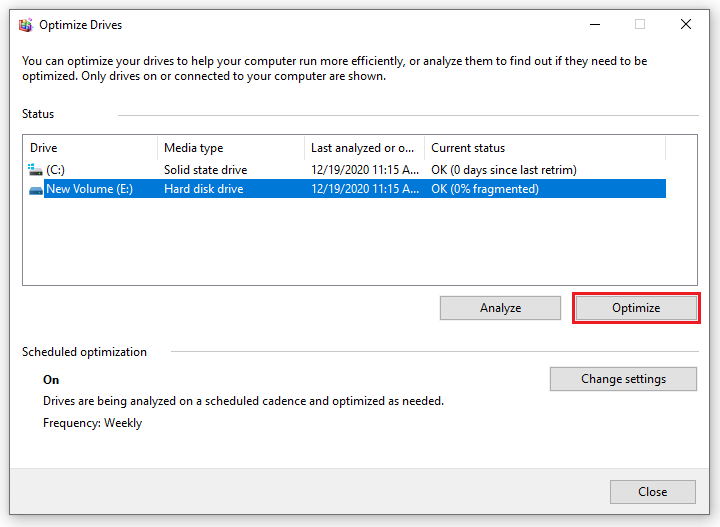Click the Last analyzed column header

point(364,148)
